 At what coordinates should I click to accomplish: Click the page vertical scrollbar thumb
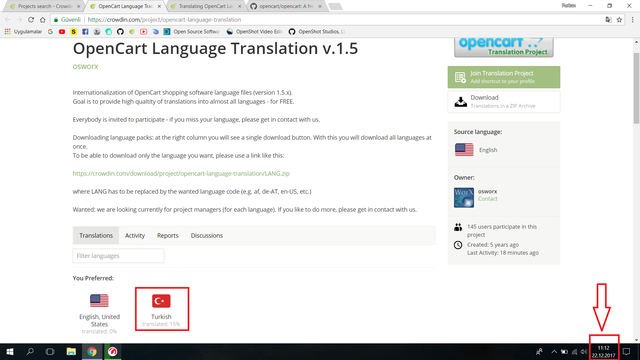pos(636,88)
